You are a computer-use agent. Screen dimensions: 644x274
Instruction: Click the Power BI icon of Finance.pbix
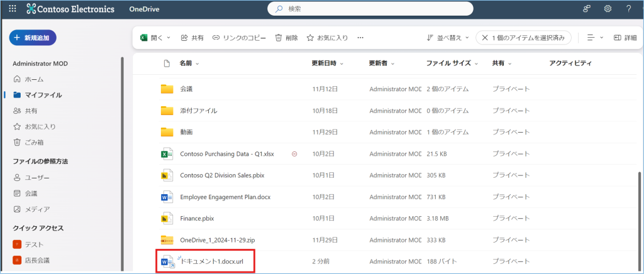(167, 219)
